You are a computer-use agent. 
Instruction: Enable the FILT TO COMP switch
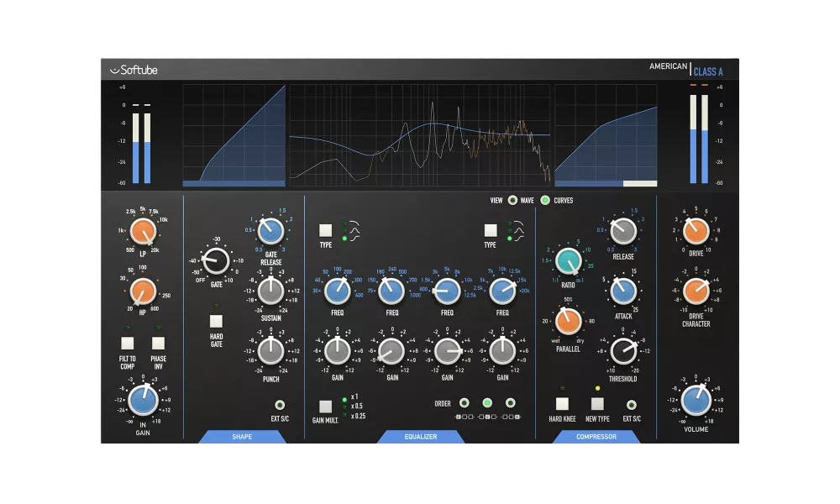point(129,344)
